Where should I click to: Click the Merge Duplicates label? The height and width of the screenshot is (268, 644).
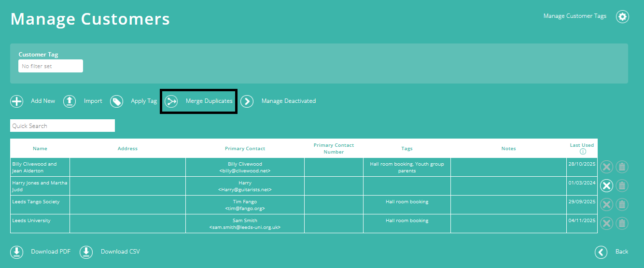click(x=209, y=101)
